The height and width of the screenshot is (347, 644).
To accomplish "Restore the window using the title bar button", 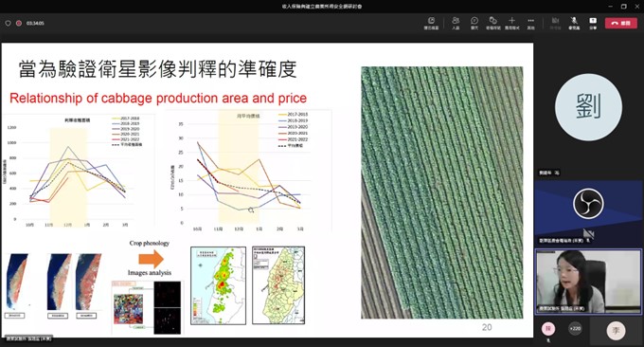I will click(624, 7).
